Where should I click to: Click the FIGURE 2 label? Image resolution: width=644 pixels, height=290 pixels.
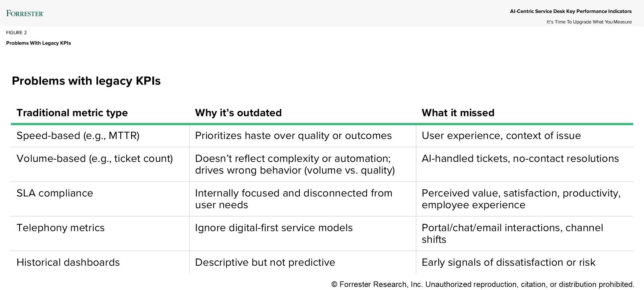(17, 33)
